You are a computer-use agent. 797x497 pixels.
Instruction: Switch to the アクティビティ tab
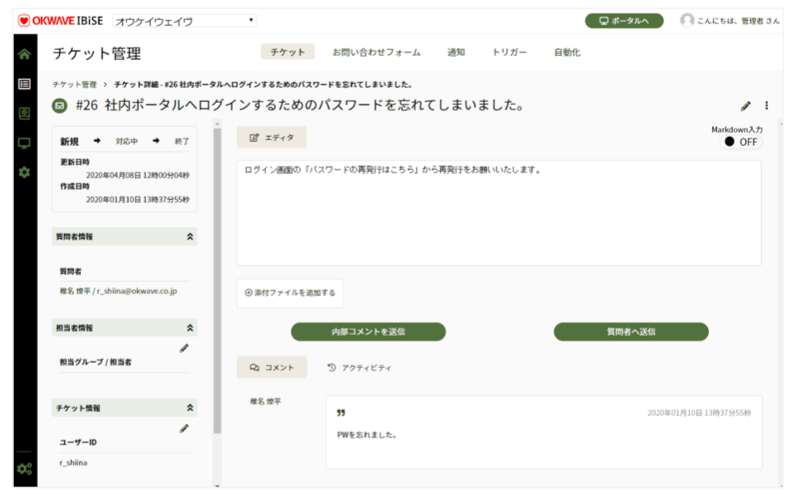pos(359,368)
